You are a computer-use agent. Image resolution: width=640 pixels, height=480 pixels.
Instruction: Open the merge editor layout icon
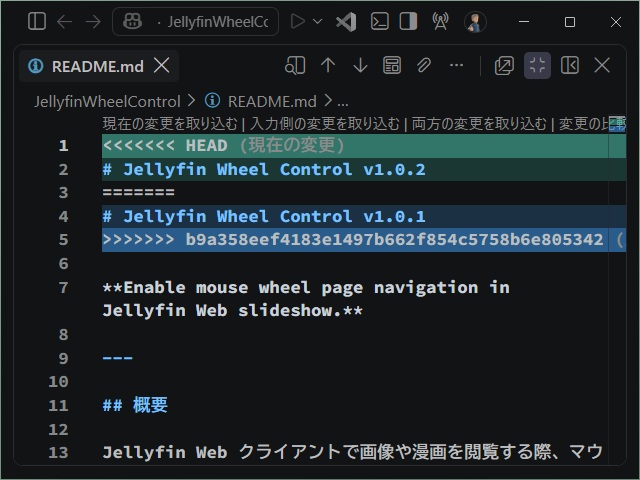[392, 65]
